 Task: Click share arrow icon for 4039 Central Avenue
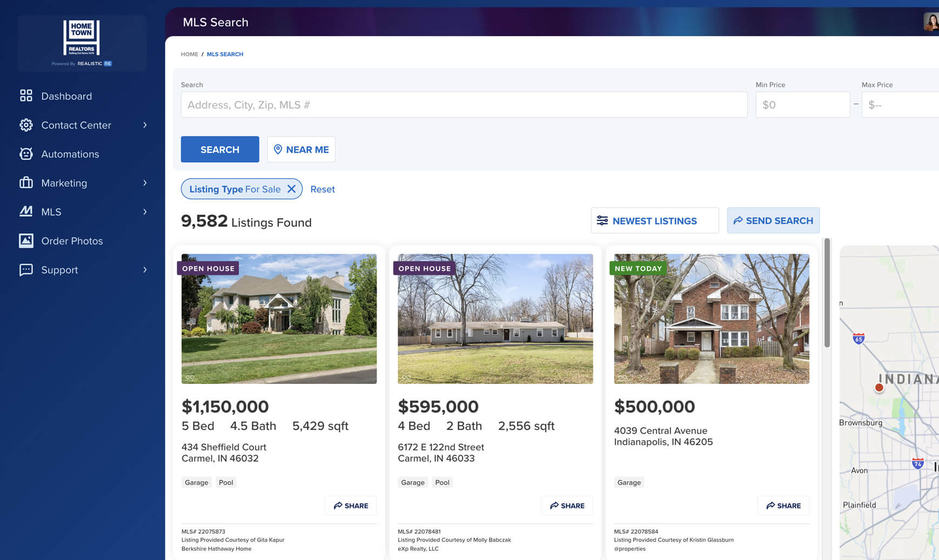click(770, 505)
